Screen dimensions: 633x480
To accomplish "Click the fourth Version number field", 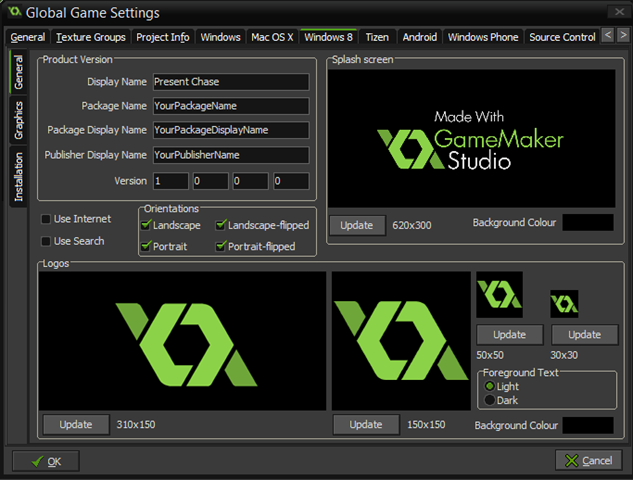I will click(291, 181).
